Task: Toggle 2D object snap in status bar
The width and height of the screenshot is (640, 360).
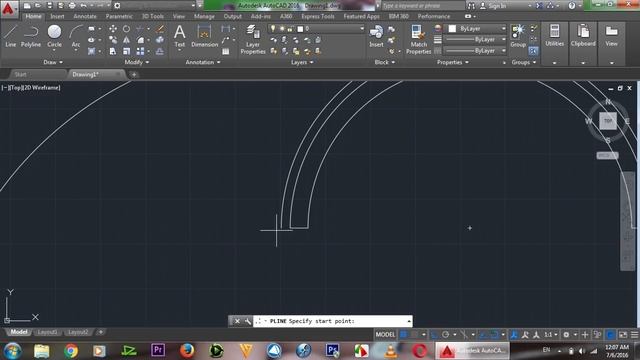Action: point(494,335)
